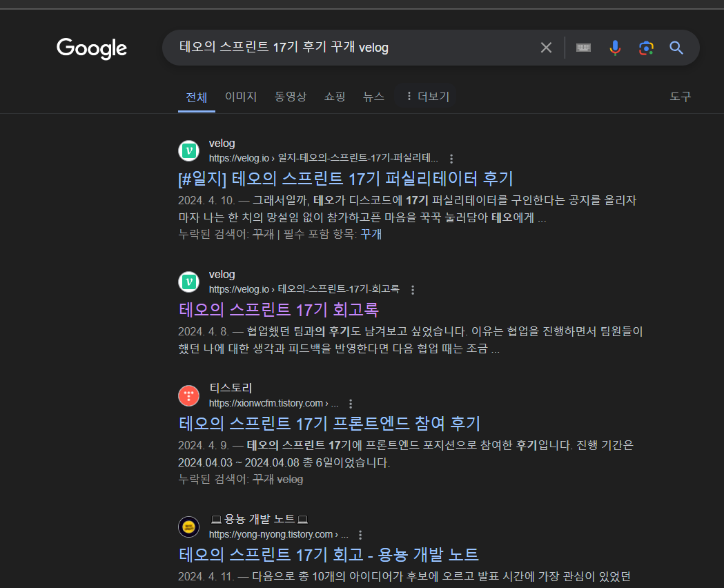This screenshot has height=588, width=724.
Task: Expand the 더보기 menu
Action: [x=427, y=97]
